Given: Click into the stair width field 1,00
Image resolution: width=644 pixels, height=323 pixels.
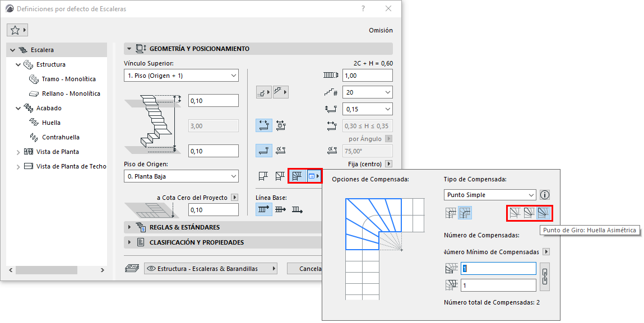Looking at the screenshot, I should [368, 76].
